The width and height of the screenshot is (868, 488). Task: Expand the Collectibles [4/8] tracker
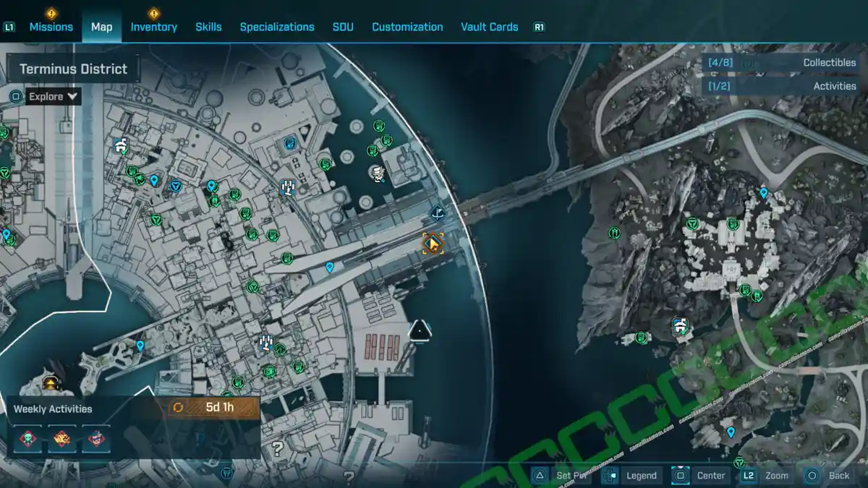pos(781,63)
